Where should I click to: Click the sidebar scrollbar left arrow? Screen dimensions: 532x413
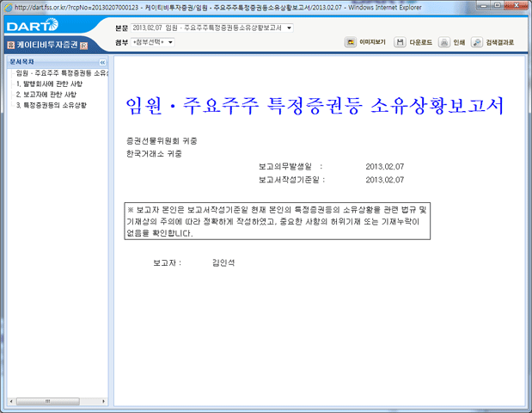coord(10,401)
